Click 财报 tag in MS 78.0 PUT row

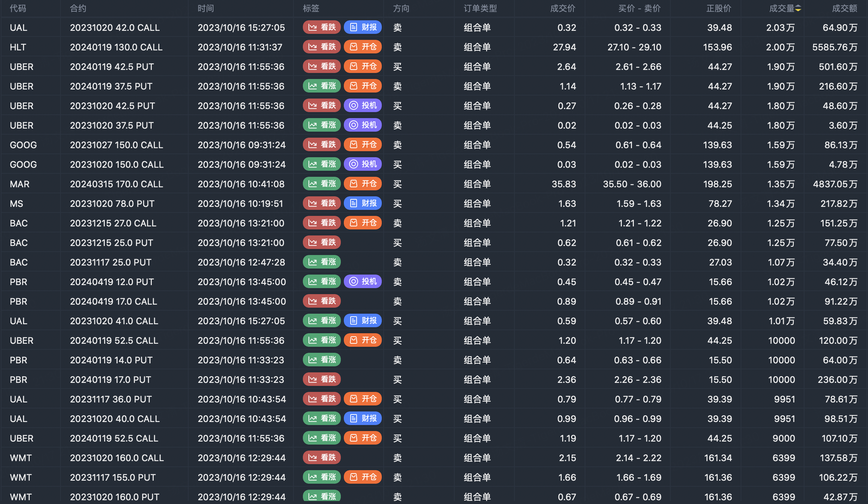click(363, 203)
